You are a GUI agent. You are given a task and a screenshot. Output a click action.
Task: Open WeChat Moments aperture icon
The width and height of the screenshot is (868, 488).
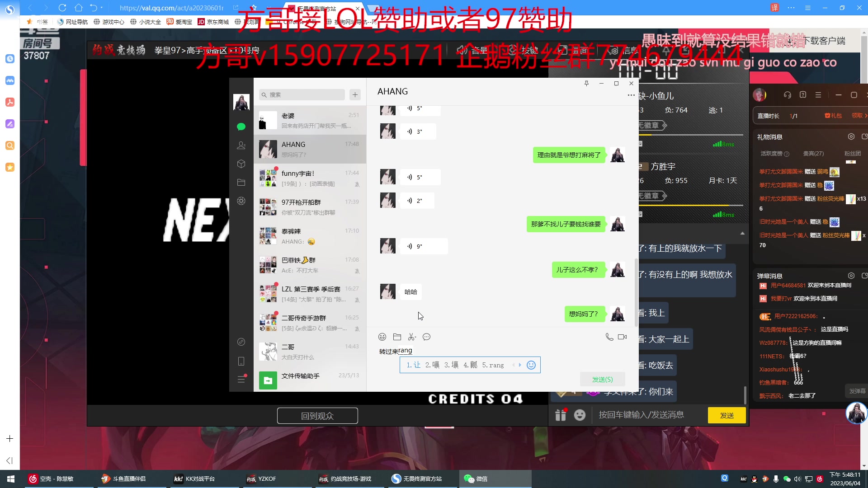click(241, 201)
